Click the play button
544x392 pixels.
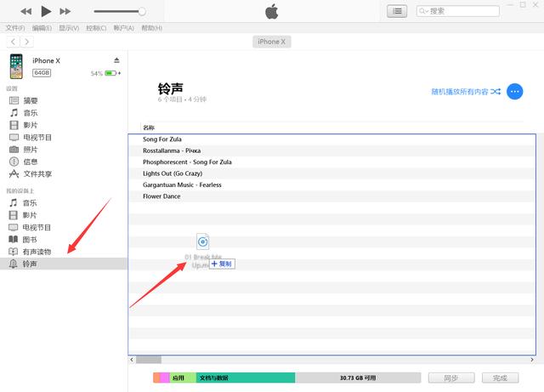(x=46, y=11)
